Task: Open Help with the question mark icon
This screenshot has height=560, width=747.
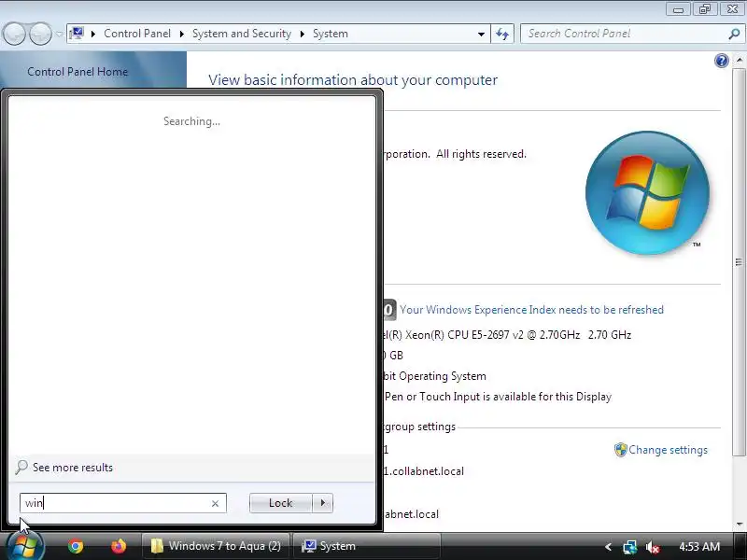Action: click(x=721, y=61)
